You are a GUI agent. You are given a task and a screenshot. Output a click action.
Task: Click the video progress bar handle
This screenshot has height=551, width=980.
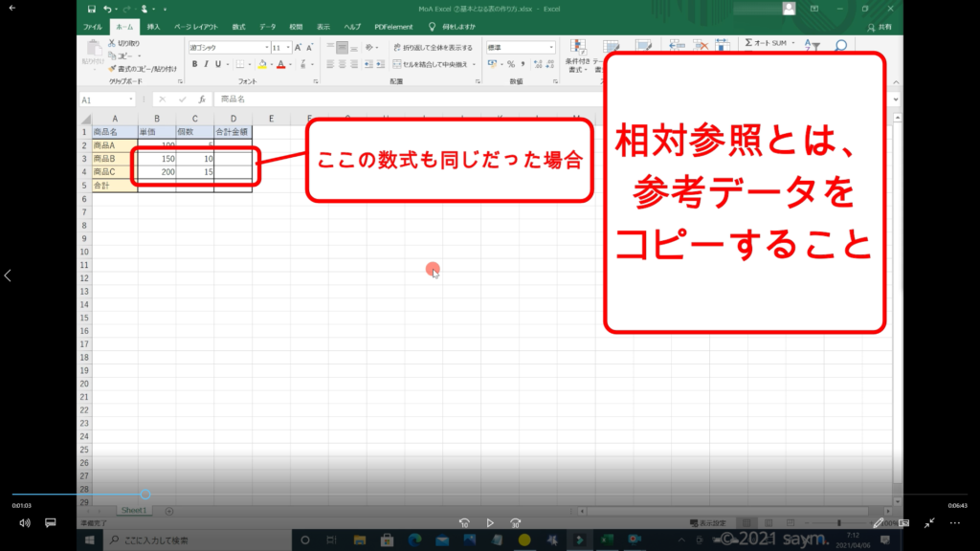point(145,495)
